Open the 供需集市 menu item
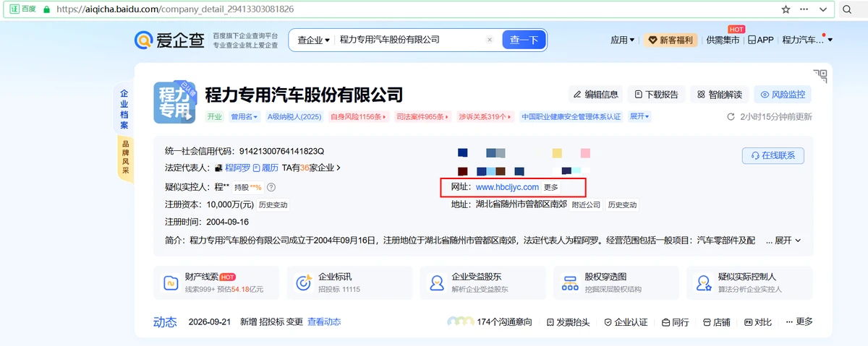Screen dimensions: 868x346 pos(723,40)
